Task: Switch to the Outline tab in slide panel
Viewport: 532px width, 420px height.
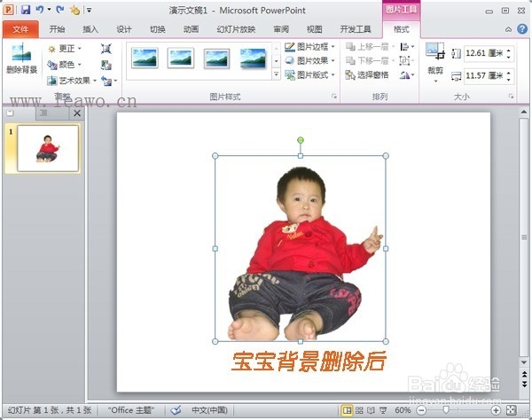Action: 43,113
